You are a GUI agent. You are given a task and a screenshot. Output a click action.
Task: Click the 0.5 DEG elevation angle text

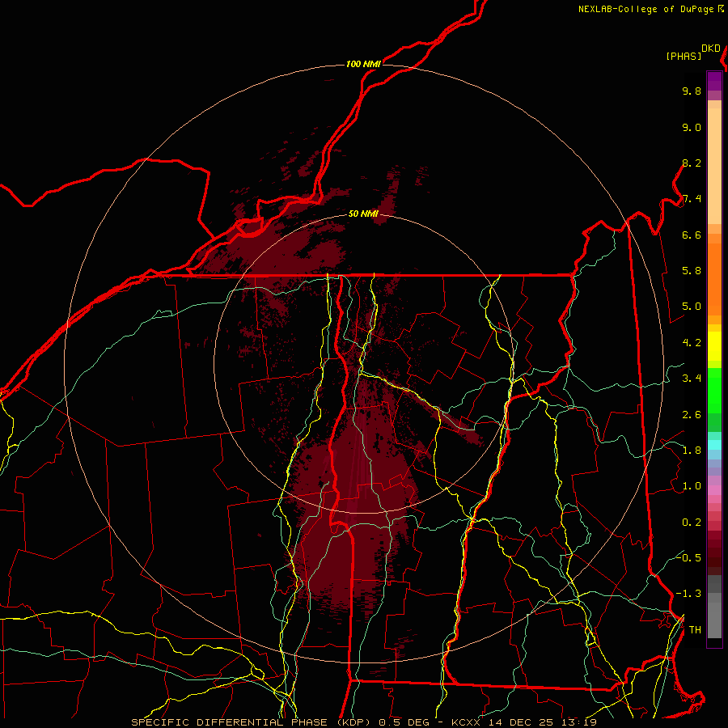404,722
